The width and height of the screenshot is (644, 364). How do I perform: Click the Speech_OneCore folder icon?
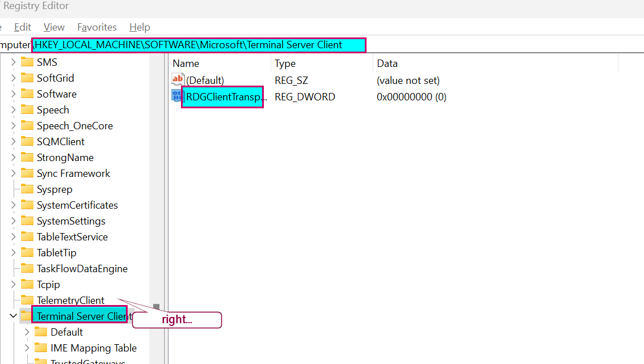tap(27, 125)
